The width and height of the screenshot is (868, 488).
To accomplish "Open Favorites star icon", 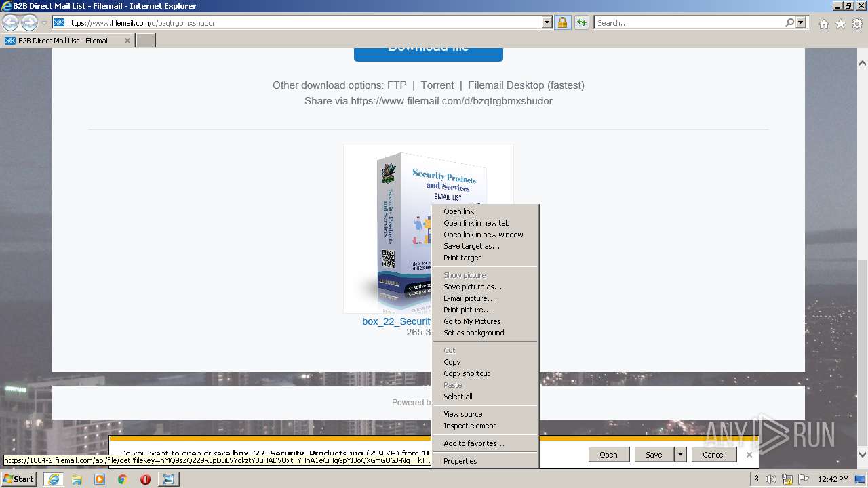I will tap(840, 24).
